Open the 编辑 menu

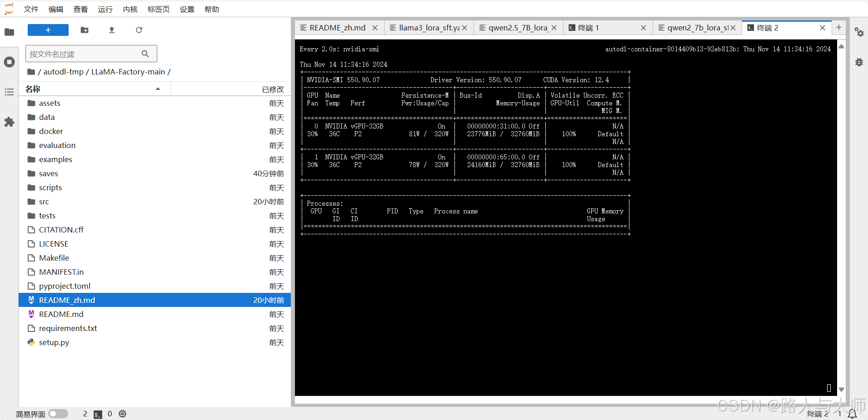point(56,9)
